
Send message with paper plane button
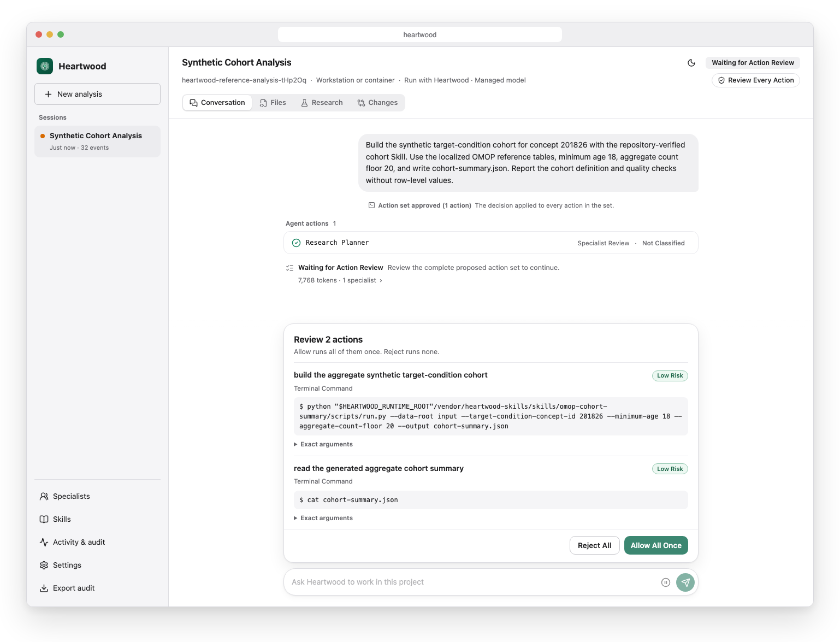pyautogui.click(x=685, y=582)
